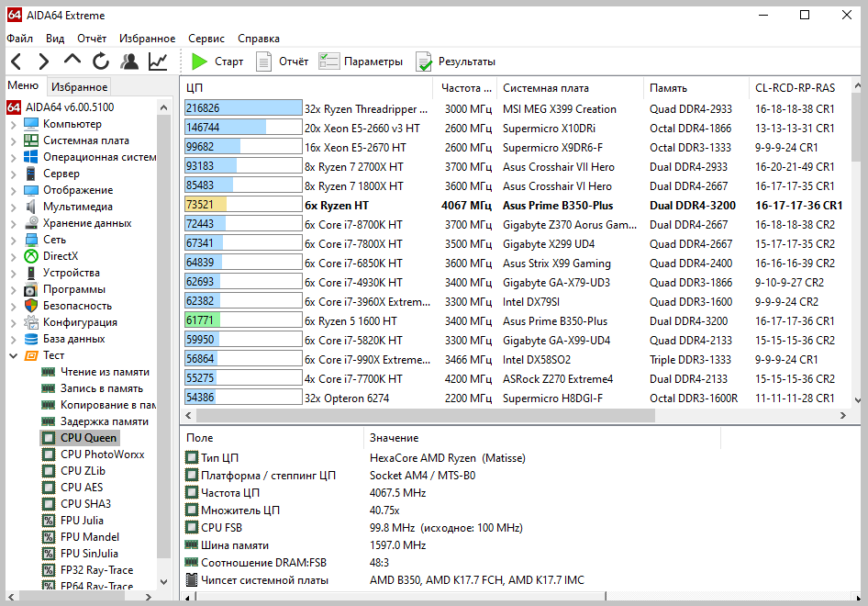Expand the Мультимедиа tree node
Viewport: 868px width, 606px height.
[13, 208]
